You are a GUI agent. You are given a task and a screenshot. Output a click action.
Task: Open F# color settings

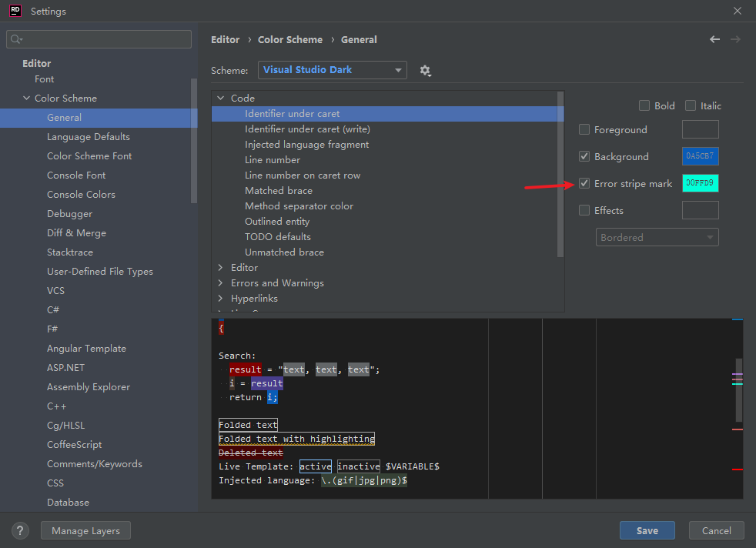(x=52, y=329)
